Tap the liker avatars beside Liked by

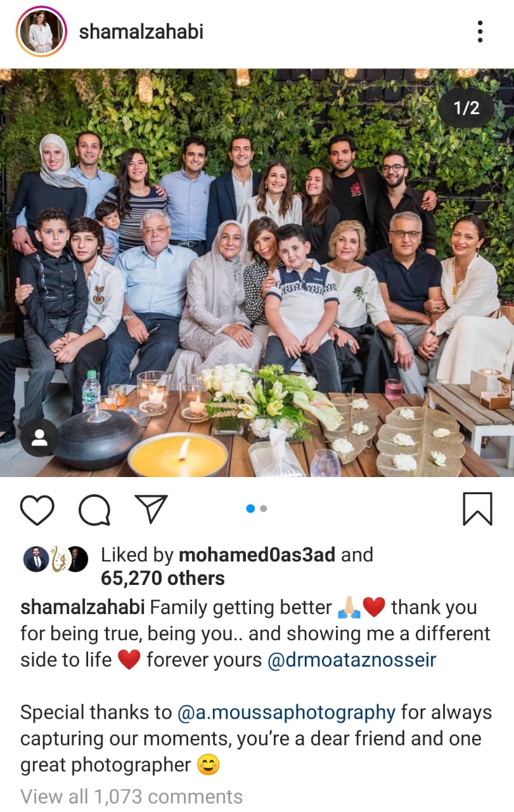point(56,559)
